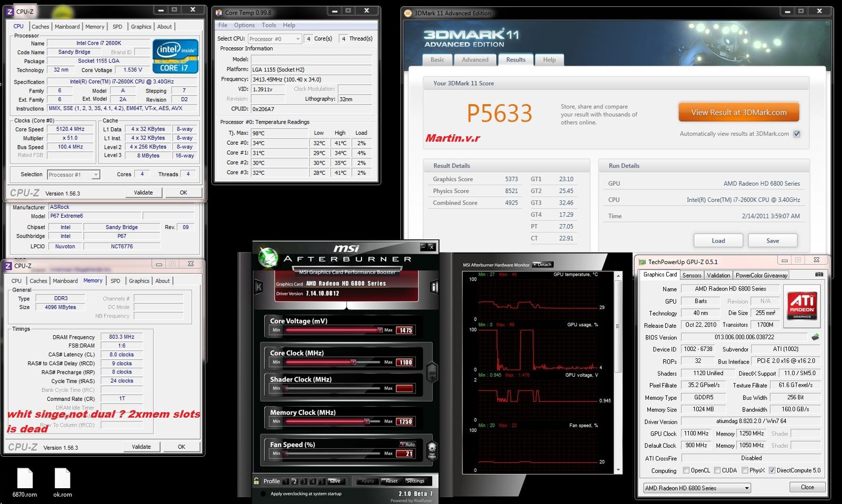Screen dimensions: 842x504
Task: Click Detach on the Afterburner Hardware Monitor
Action: pos(543,265)
